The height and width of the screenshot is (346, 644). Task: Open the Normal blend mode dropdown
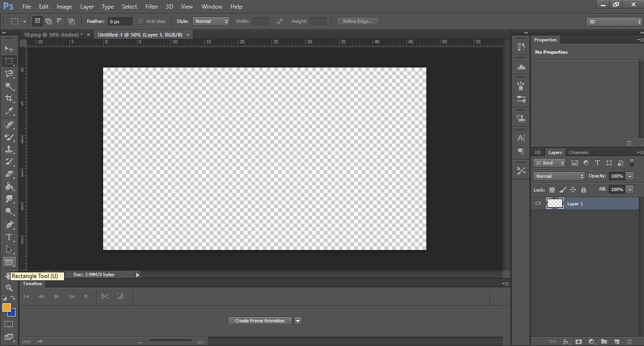[559, 176]
